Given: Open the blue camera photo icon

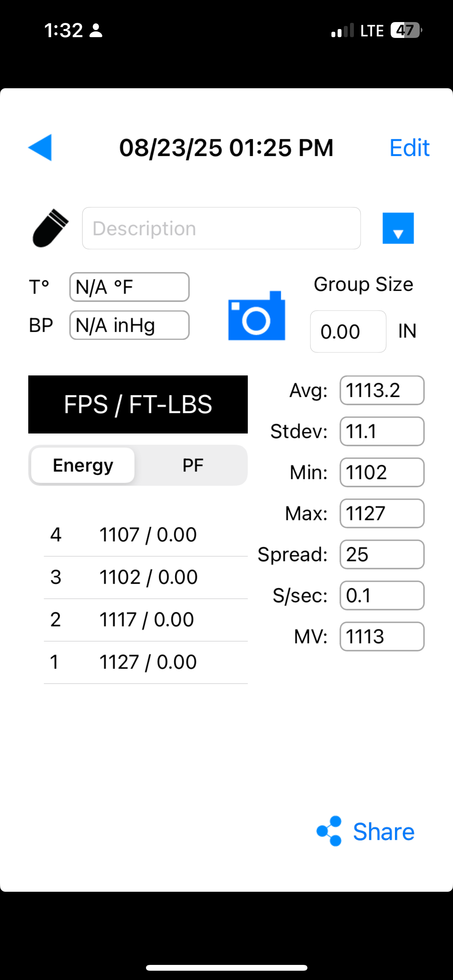Looking at the screenshot, I should click(257, 316).
